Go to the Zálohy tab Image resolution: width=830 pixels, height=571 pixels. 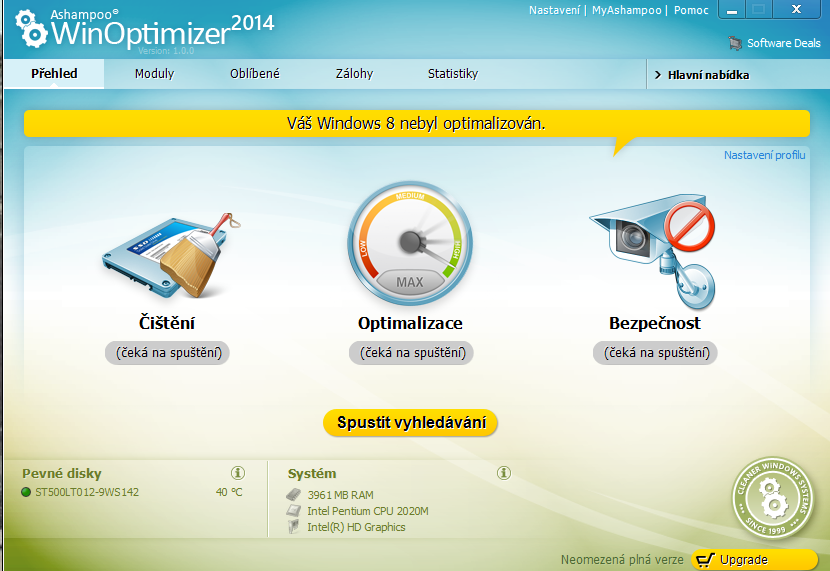tap(354, 74)
